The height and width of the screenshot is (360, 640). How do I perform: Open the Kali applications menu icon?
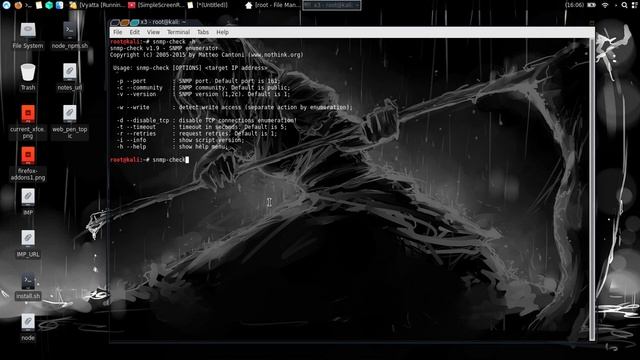[6, 5]
